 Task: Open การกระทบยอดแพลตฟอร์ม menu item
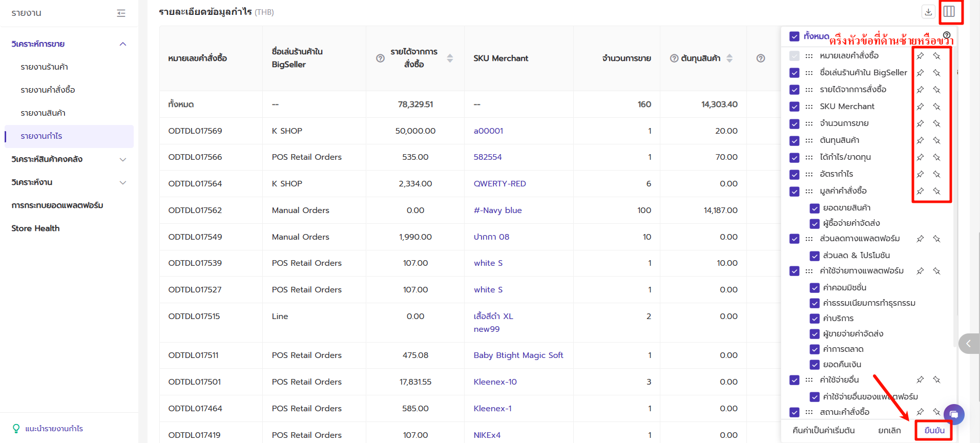pos(57,205)
